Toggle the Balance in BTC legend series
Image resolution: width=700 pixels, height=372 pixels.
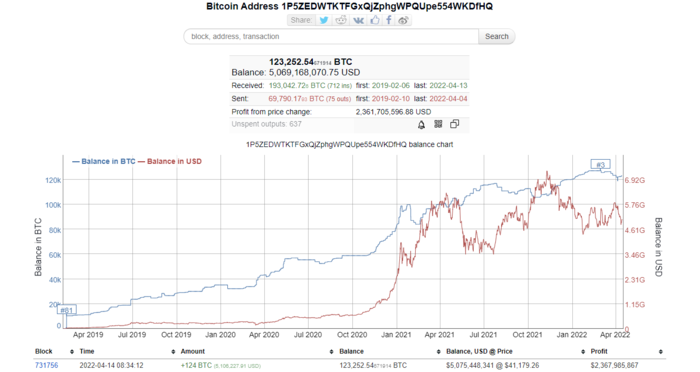(104, 161)
